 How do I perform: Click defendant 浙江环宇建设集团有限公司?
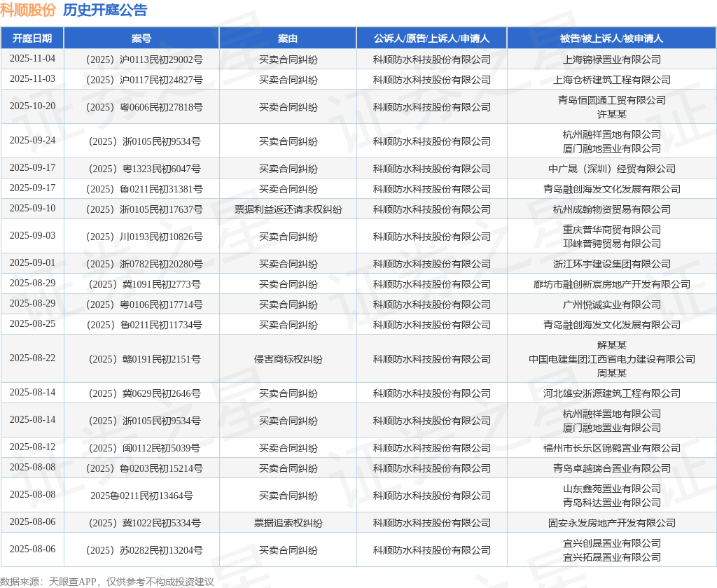(x=612, y=264)
